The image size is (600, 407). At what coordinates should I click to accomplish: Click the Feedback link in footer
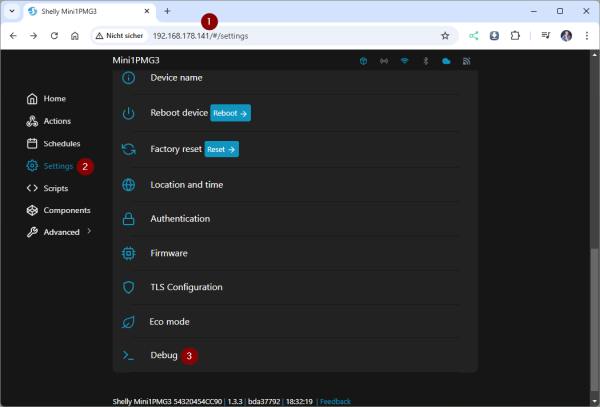pos(335,401)
